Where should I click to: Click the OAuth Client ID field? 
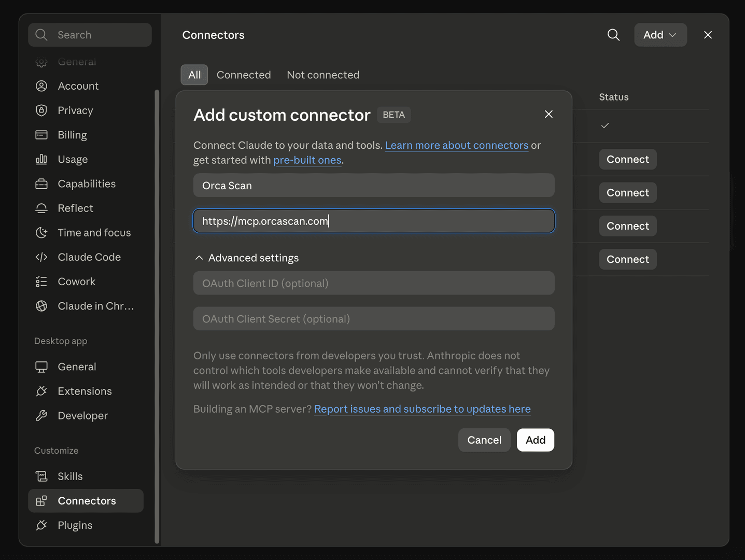374,283
